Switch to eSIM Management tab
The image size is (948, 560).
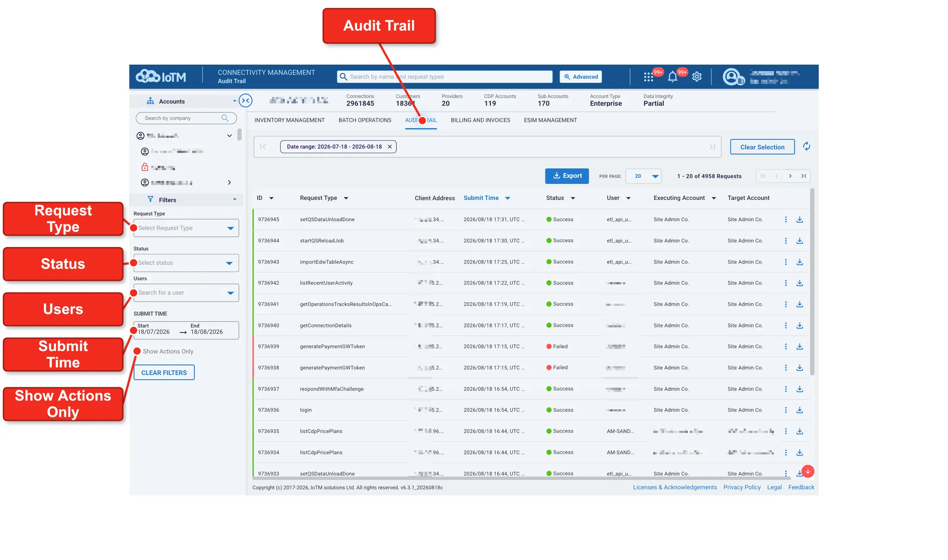pos(550,120)
